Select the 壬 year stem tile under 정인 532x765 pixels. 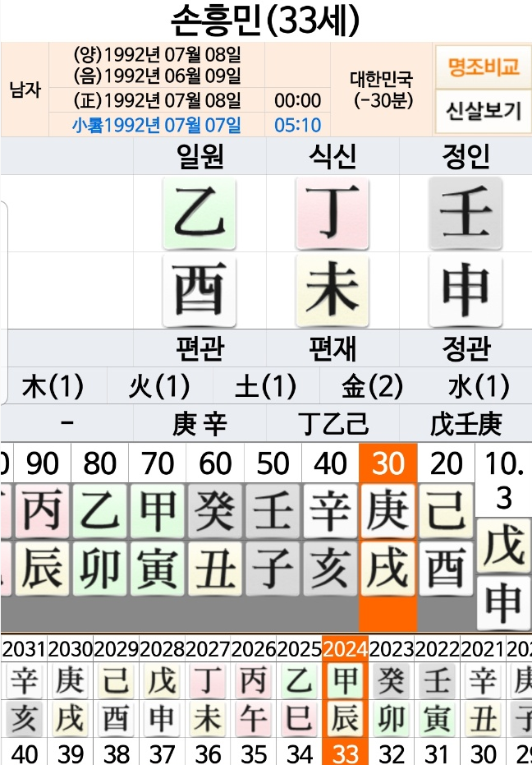(x=465, y=213)
